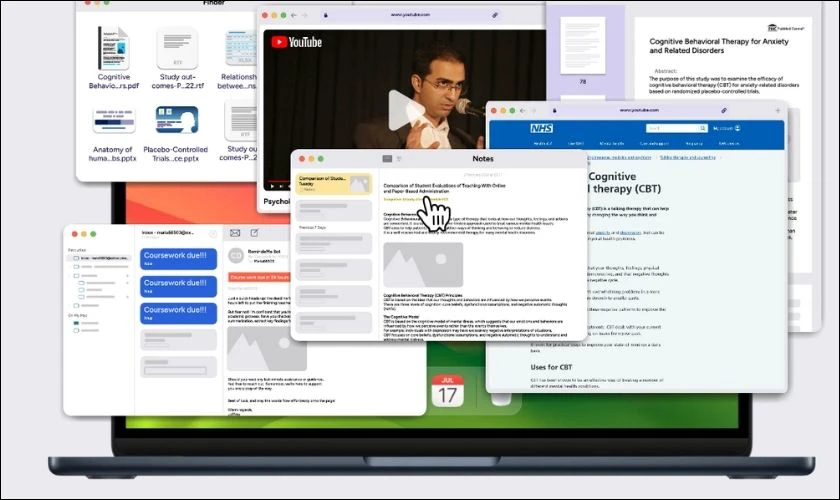Click link icon in NHS browser toolbar
This screenshot has height=500, width=840.
(724, 110)
